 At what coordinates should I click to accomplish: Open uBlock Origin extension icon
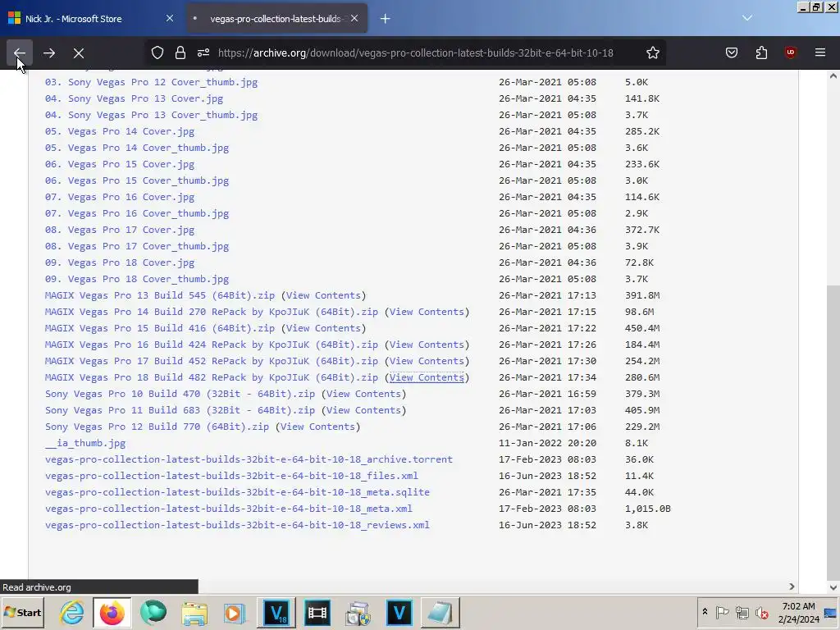(x=790, y=52)
